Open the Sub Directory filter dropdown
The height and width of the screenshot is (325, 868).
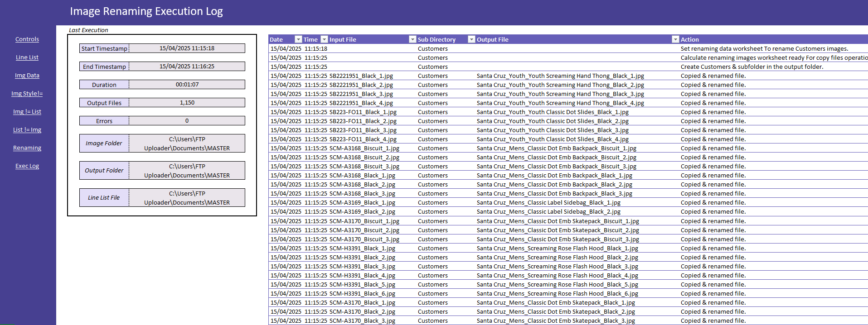[x=471, y=39]
